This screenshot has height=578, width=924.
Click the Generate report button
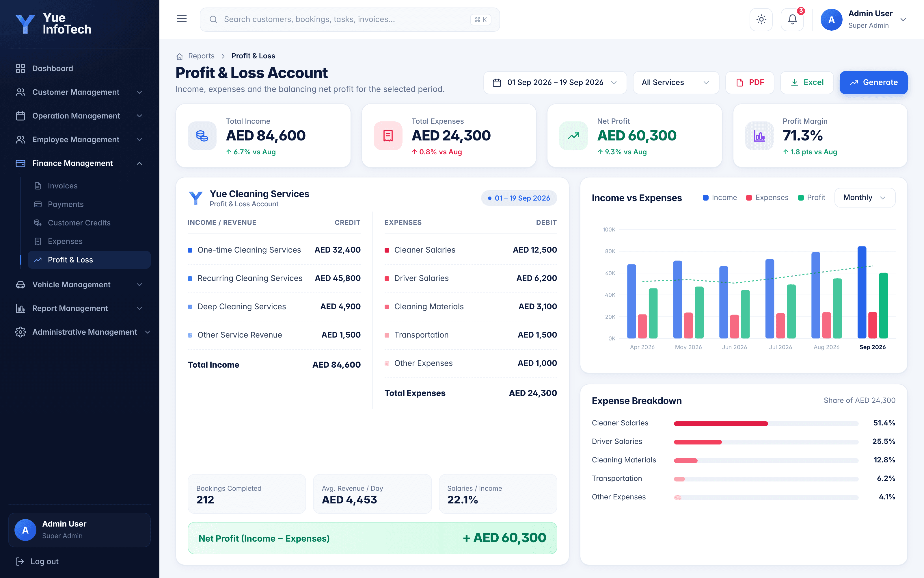point(873,83)
